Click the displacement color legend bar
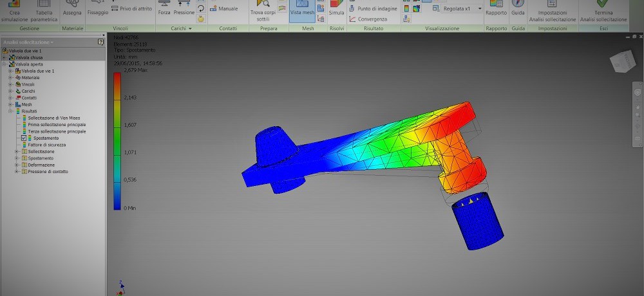 [117, 140]
